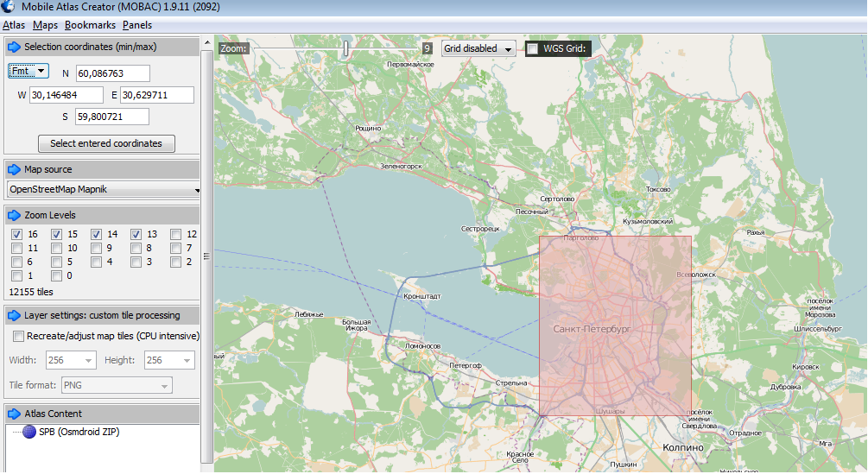This screenshot has width=868, height=474.
Task: Click the blue arrow icon beside Selection coordinates
Action: (x=15, y=47)
